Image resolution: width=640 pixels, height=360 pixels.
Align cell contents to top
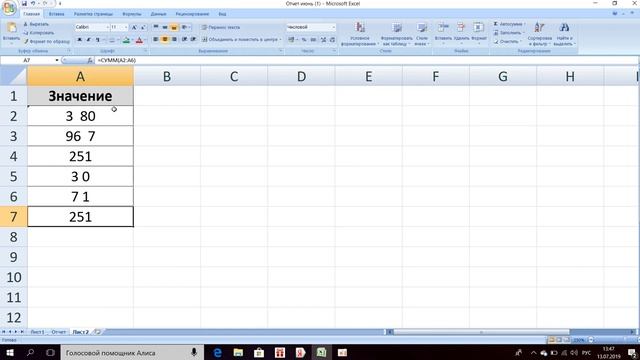156,27
